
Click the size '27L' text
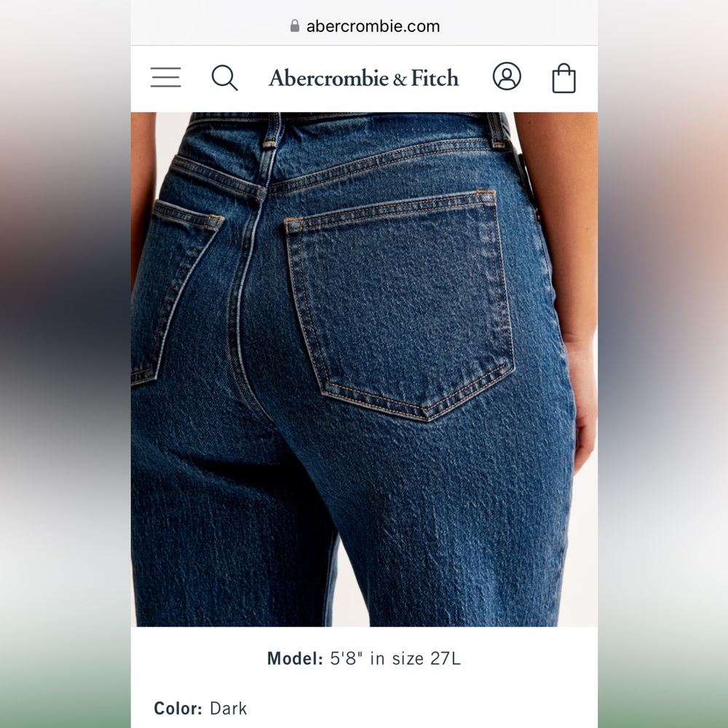point(446,658)
